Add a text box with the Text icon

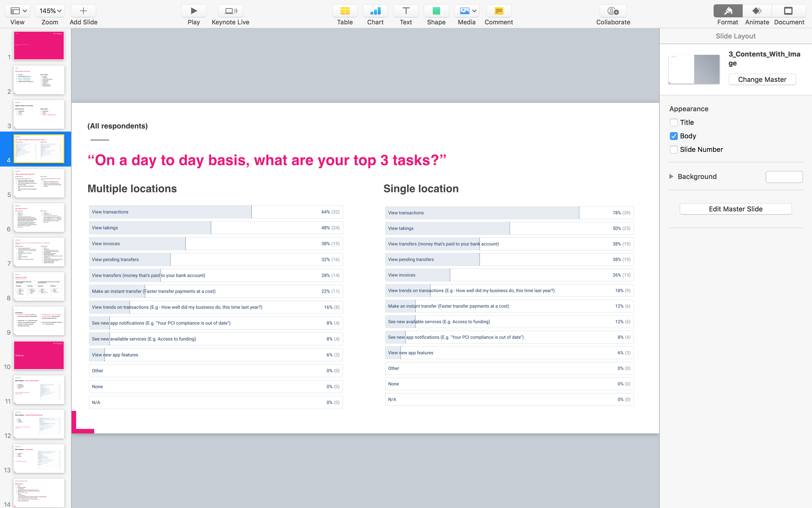405,11
